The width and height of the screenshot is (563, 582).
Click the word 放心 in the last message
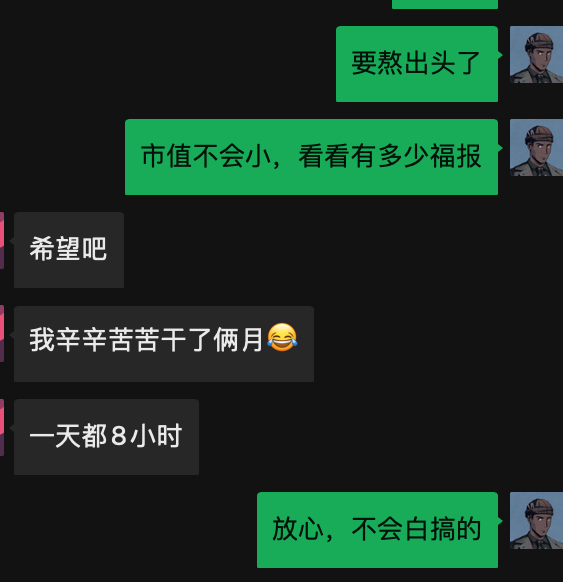click(298, 529)
